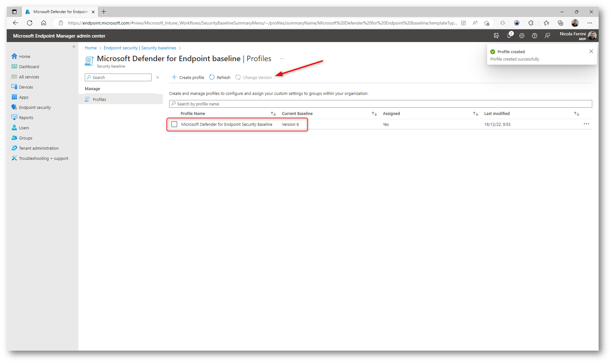Image resolution: width=612 pixels, height=364 pixels.
Task: Collapse the left navigation sidebar chevron
Action: pyautogui.click(x=74, y=47)
